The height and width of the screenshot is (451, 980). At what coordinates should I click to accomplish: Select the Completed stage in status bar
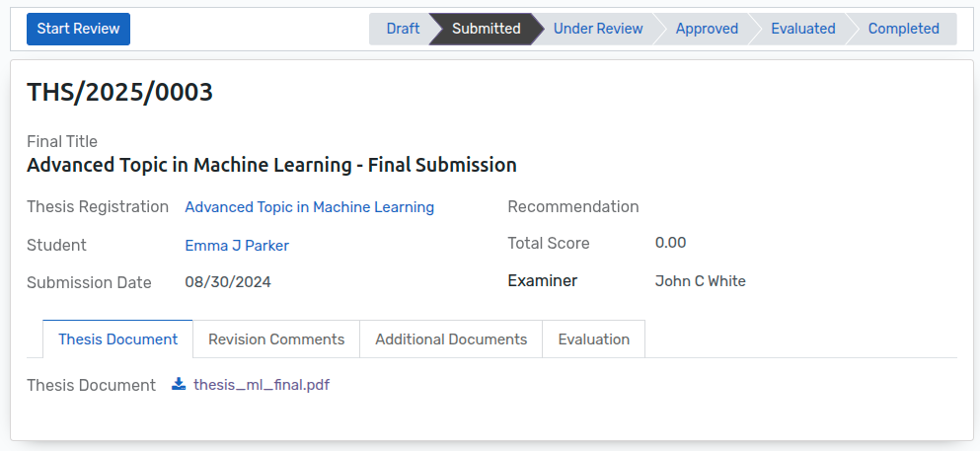click(903, 29)
